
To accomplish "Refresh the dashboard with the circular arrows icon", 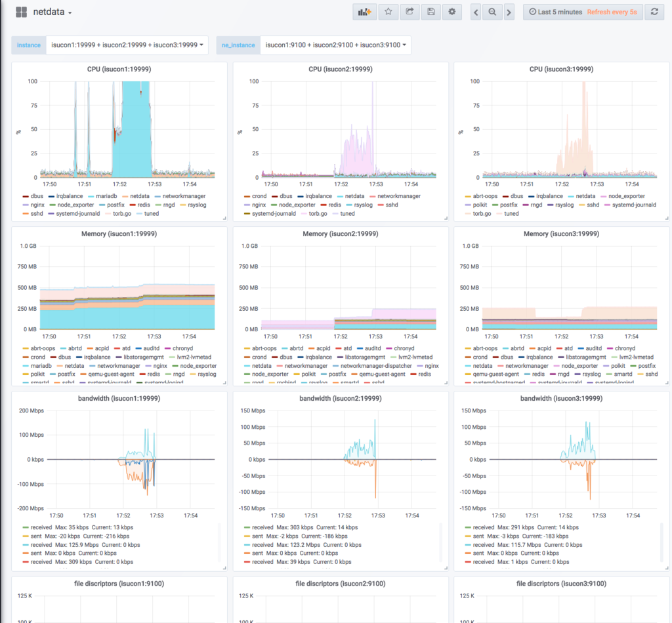I will click(654, 12).
